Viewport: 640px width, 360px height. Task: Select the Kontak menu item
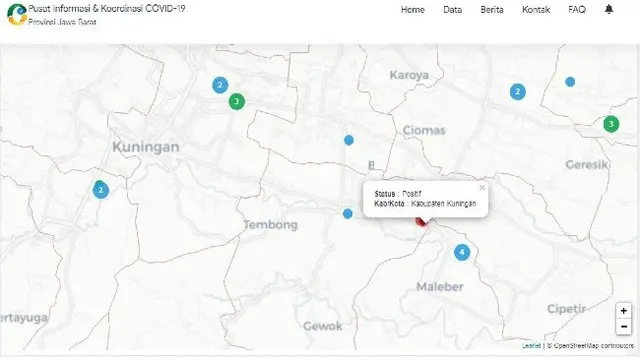536,10
